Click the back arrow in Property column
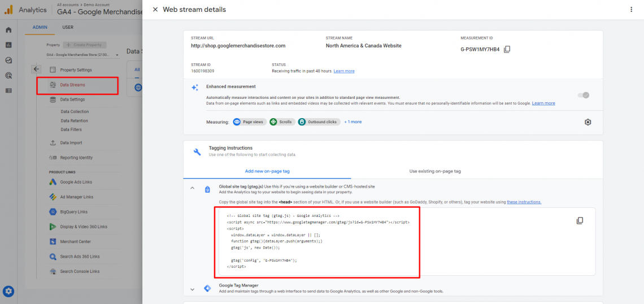The image size is (644, 304). tap(36, 69)
